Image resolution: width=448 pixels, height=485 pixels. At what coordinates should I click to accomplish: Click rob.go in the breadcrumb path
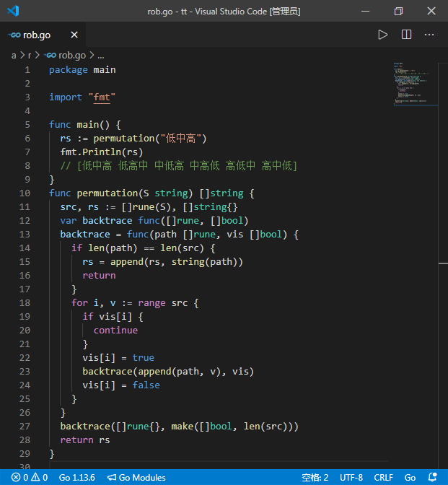(x=71, y=55)
